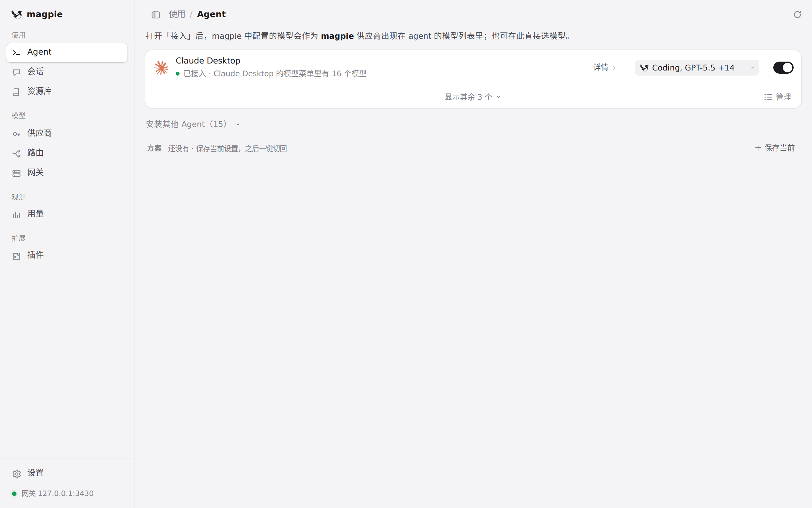Expand 安装其他 Agent（15） section

pos(193,124)
